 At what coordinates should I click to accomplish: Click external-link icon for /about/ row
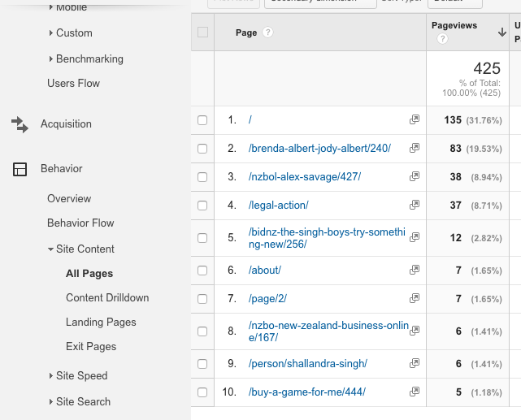[415, 270]
